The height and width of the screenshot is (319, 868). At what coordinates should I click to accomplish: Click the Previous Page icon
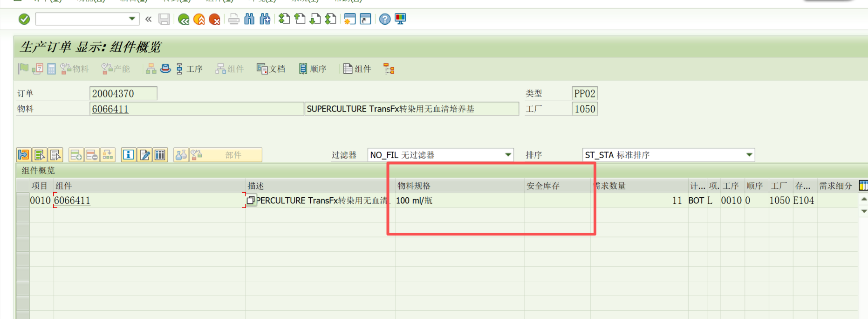300,19
